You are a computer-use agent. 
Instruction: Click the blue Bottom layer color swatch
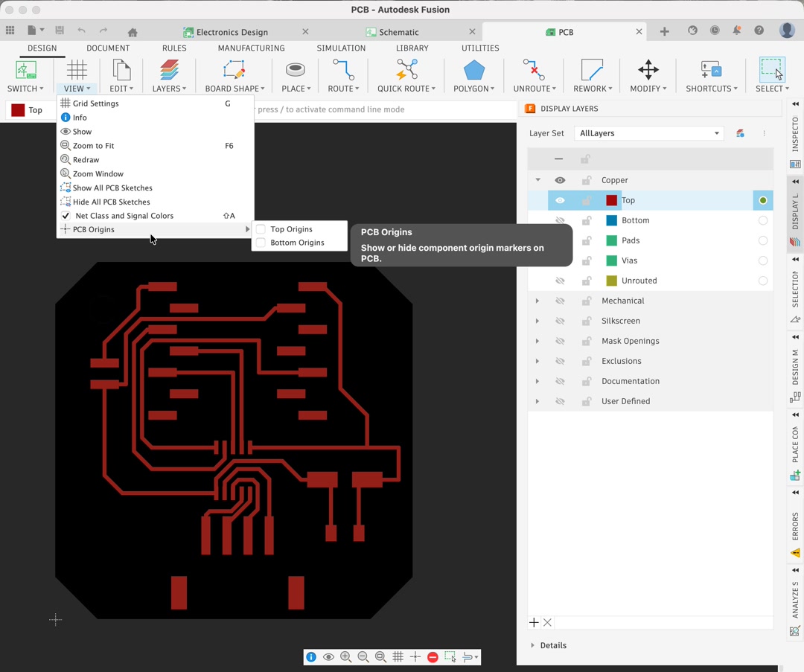click(x=611, y=220)
